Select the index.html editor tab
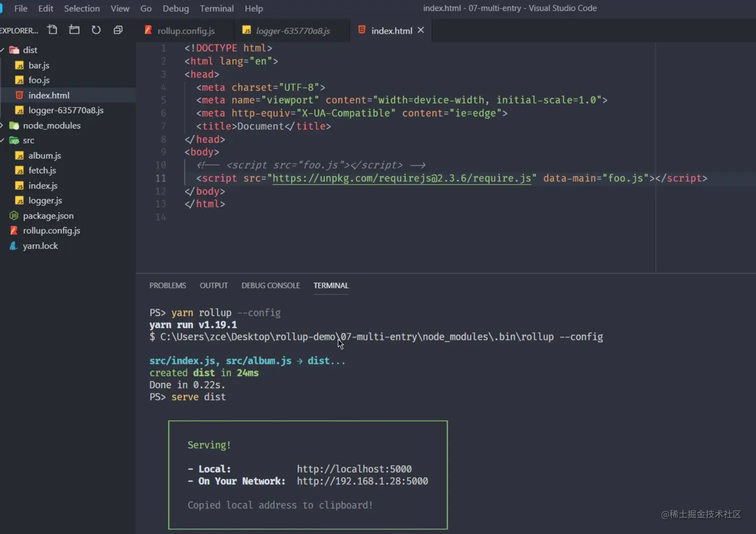 pos(391,31)
